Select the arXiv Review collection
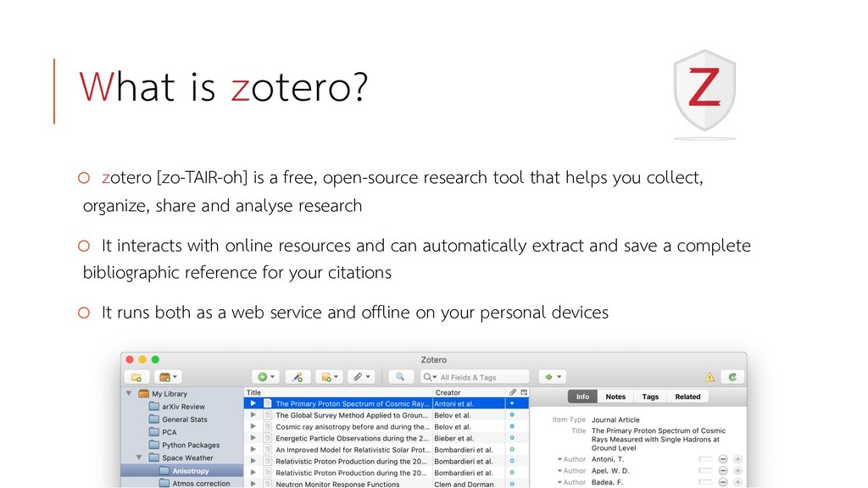 pyautogui.click(x=182, y=406)
